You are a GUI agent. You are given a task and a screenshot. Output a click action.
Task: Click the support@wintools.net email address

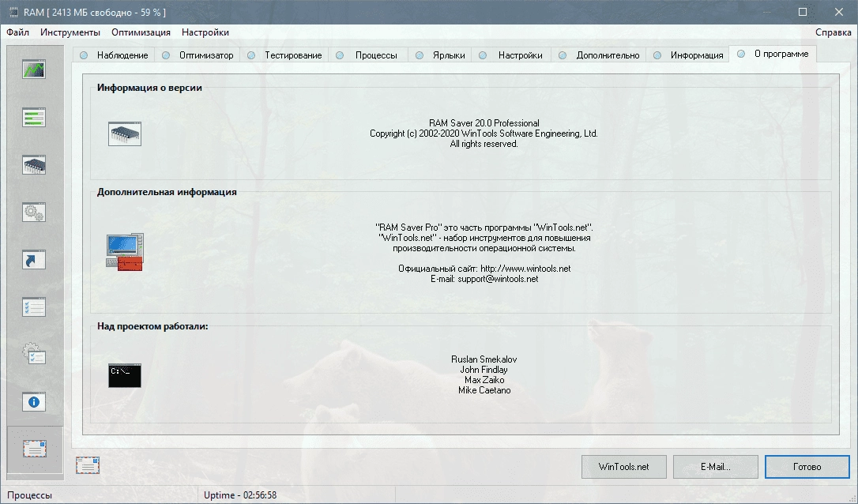[498, 279]
